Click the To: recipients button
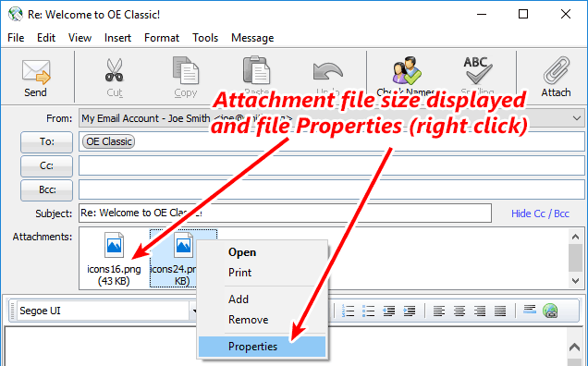Screen dimensions: 588x366 (x=46, y=141)
